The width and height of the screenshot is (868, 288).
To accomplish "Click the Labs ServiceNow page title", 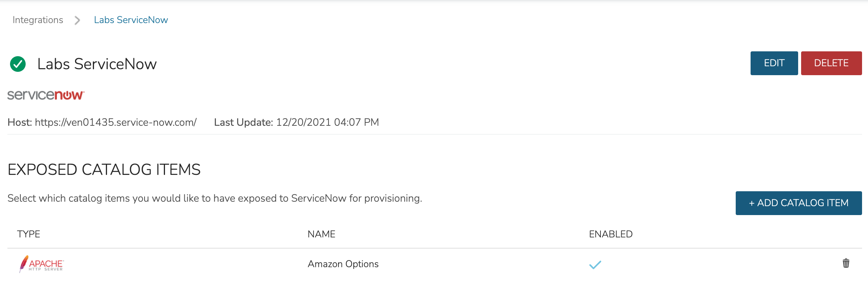I will pyautogui.click(x=97, y=64).
